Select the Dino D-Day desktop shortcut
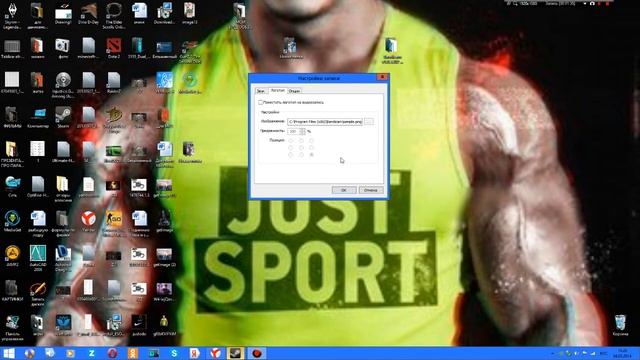 [89, 13]
